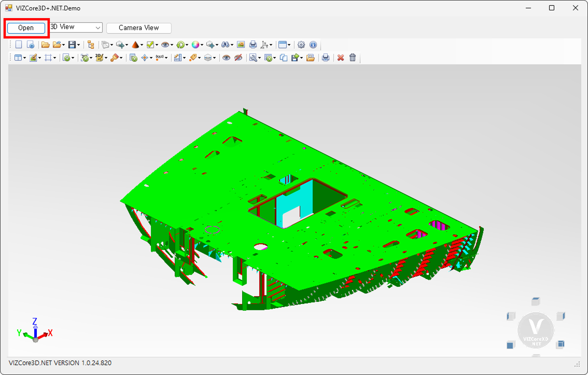The width and height of the screenshot is (588, 375).
Task: Click printer icon in the first toolbar row
Action: 253,45
